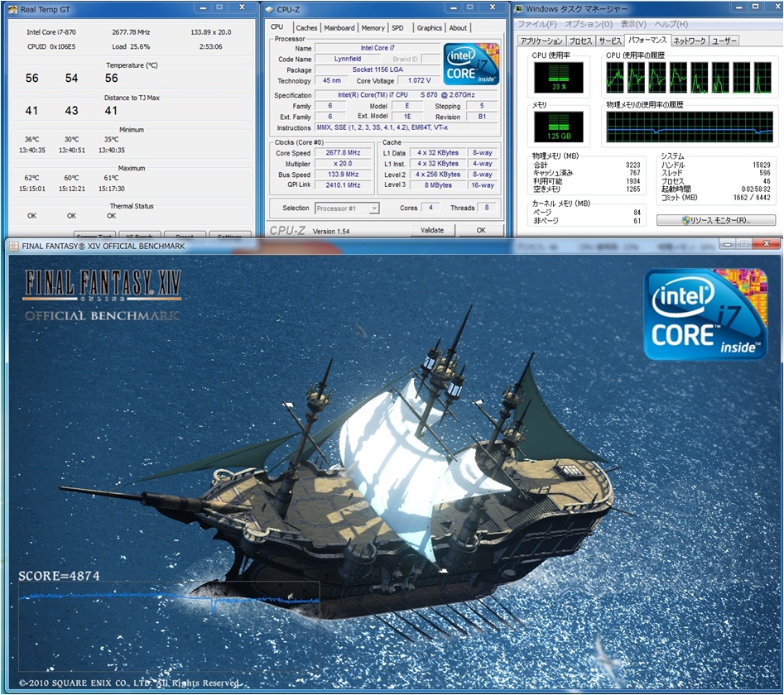Image resolution: width=784 pixels, height=695 pixels.
Task: Select the SPD tab in CPU-Z
Action: [x=398, y=28]
